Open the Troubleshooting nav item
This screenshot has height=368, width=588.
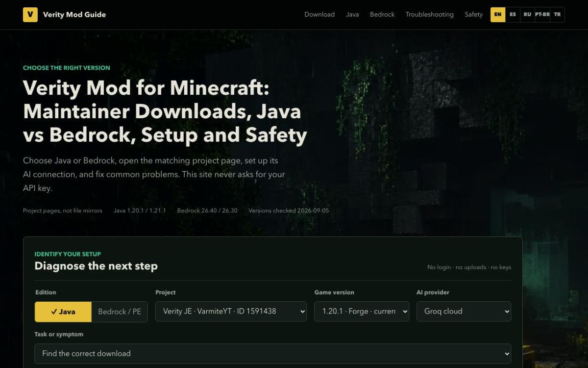pos(429,15)
